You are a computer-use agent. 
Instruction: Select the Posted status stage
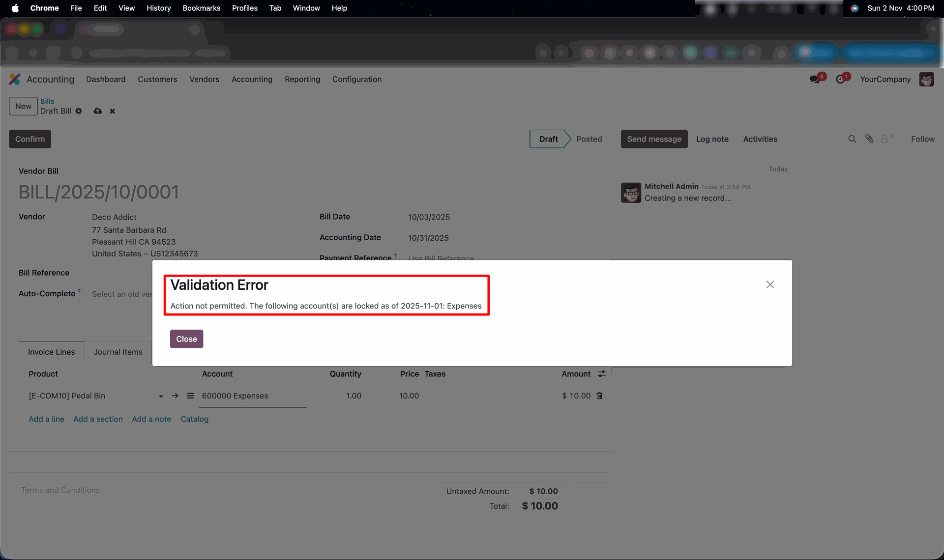pos(589,139)
